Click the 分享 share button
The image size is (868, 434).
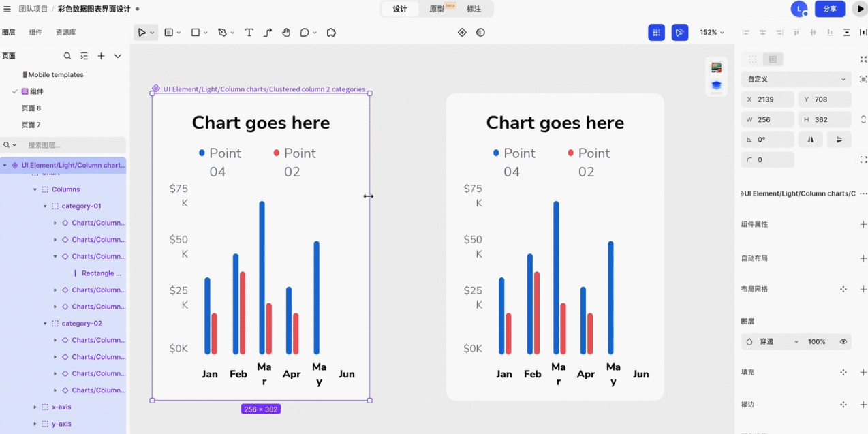pos(829,9)
